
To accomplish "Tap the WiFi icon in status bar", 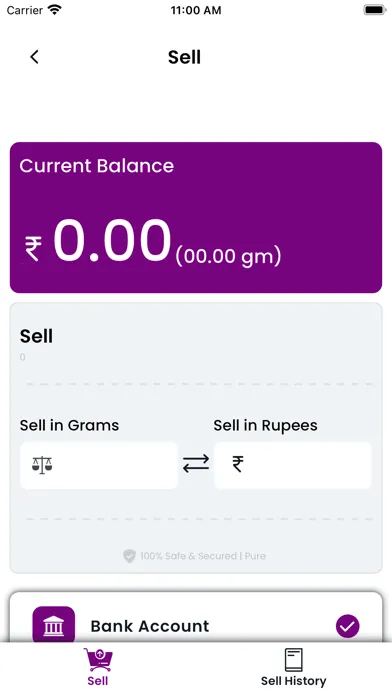I will [x=55, y=10].
